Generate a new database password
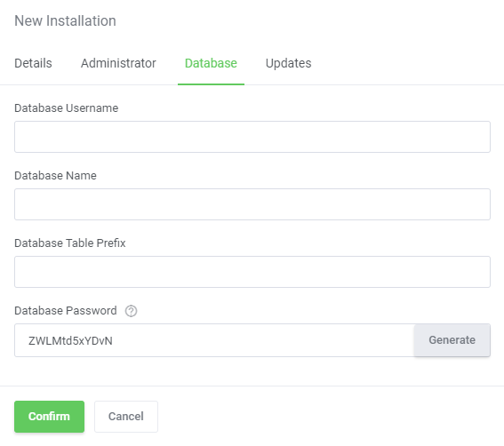Screen dimensions: 504x446 click(x=452, y=340)
